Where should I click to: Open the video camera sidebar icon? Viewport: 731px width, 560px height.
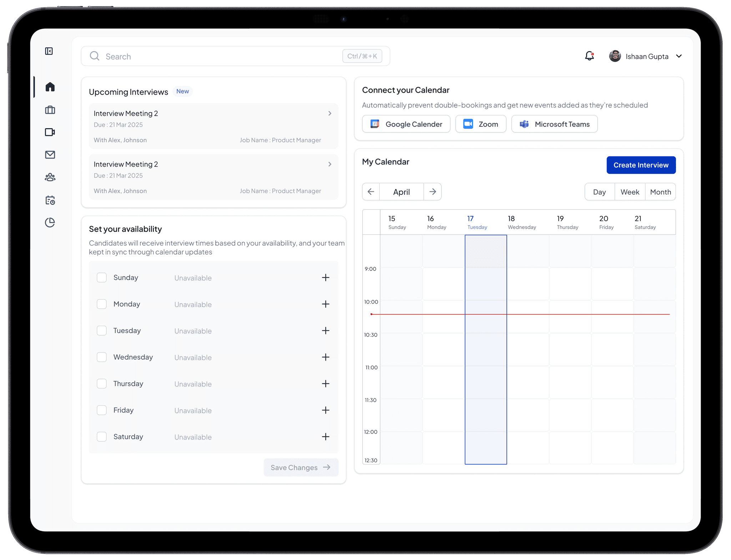[50, 132]
